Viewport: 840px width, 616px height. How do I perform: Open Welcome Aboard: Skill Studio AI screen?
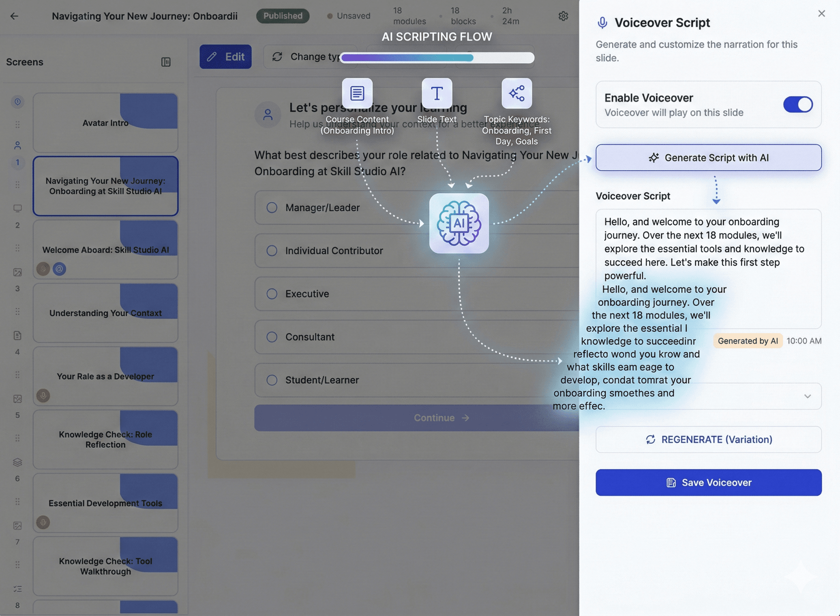click(105, 250)
